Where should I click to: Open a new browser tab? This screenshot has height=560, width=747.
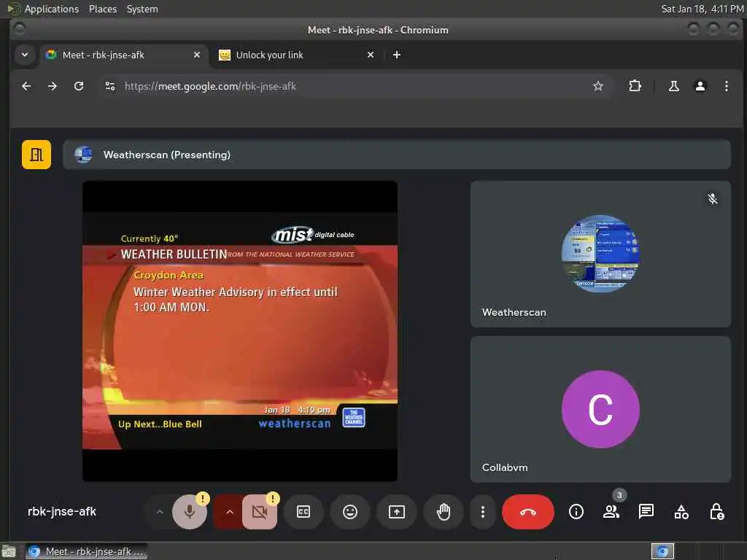pyautogui.click(x=396, y=55)
